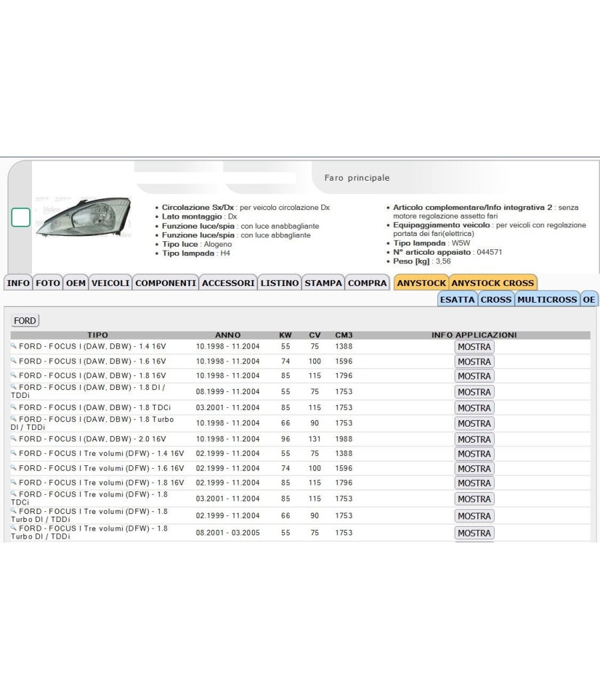Select the COMPRA tab
This screenshot has height=700, width=600.
coord(367,283)
